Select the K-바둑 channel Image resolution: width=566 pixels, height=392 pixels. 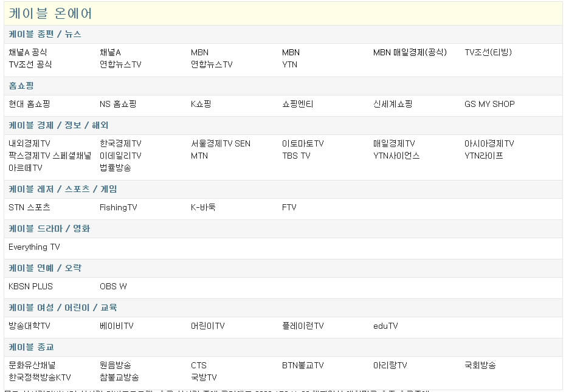tap(203, 207)
